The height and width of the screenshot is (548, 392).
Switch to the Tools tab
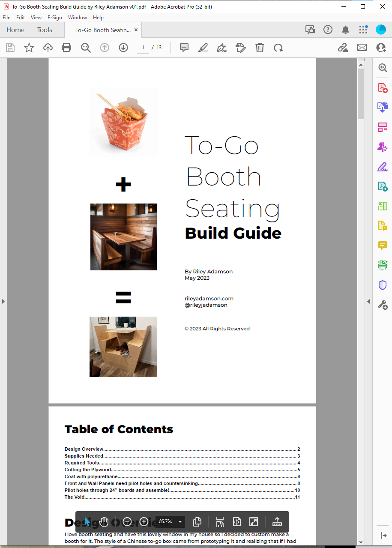pos(45,30)
